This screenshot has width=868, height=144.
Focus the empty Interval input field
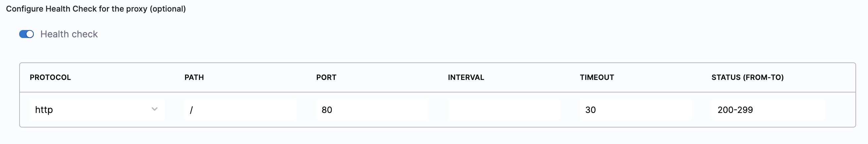pyautogui.click(x=504, y=110)
